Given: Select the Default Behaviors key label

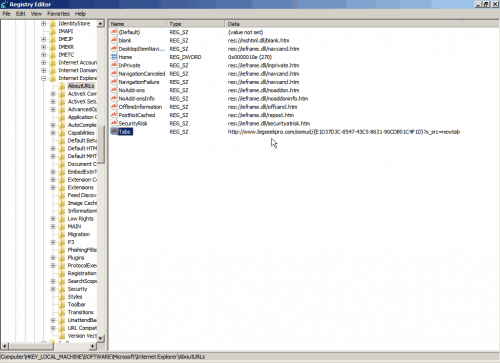Looking at the screenshot, I should (x=82, y=141).
